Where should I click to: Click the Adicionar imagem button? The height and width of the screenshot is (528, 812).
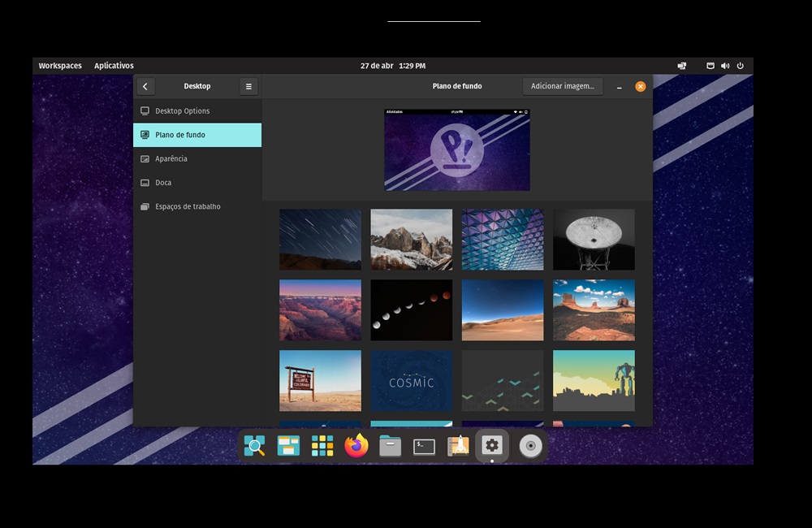click(562, 86)
